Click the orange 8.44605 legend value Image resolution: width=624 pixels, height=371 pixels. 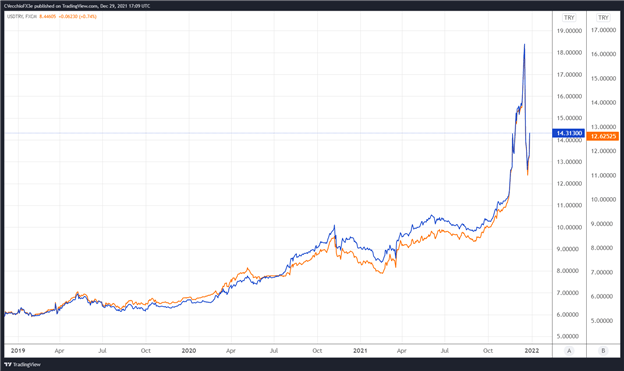48,16
